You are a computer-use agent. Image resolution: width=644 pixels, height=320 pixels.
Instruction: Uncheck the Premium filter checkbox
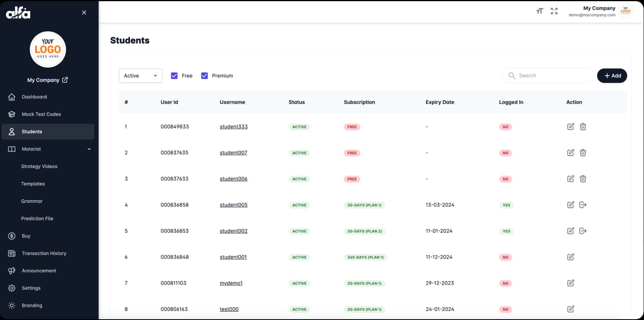[x=204, y=76]
